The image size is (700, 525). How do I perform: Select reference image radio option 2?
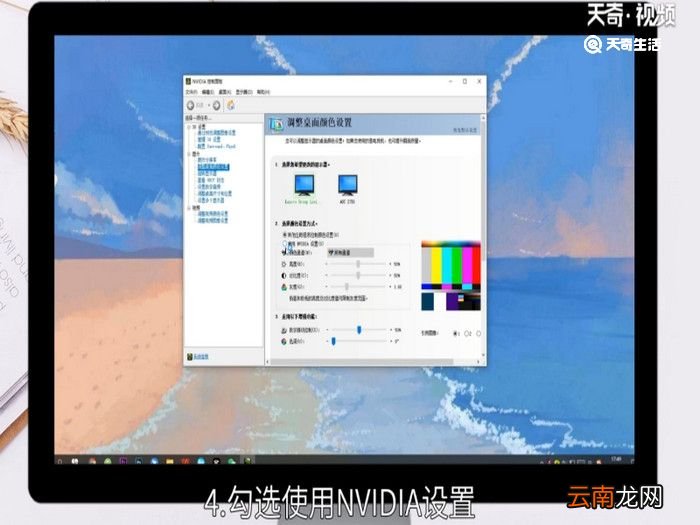tap(467, 333)
